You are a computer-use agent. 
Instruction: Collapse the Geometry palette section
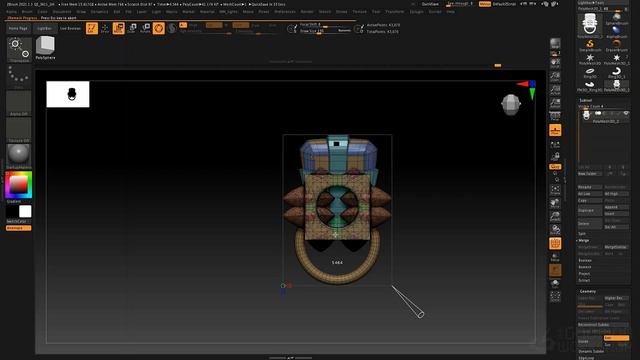click(x=588, y=291)
